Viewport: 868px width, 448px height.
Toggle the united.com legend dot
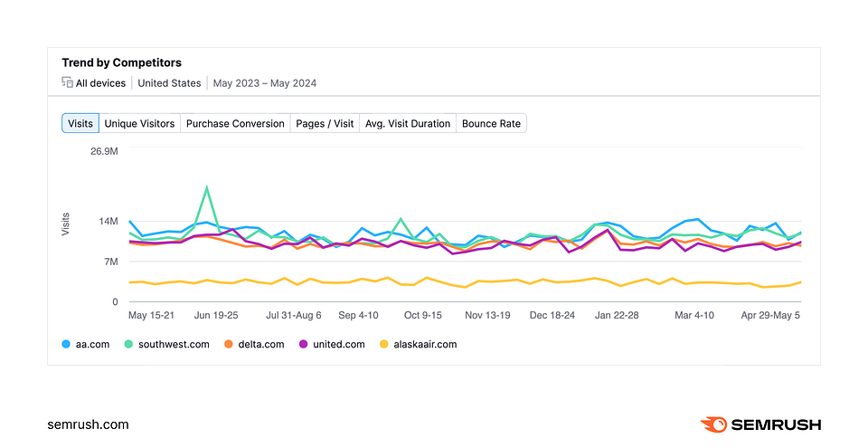click(304, 344)
